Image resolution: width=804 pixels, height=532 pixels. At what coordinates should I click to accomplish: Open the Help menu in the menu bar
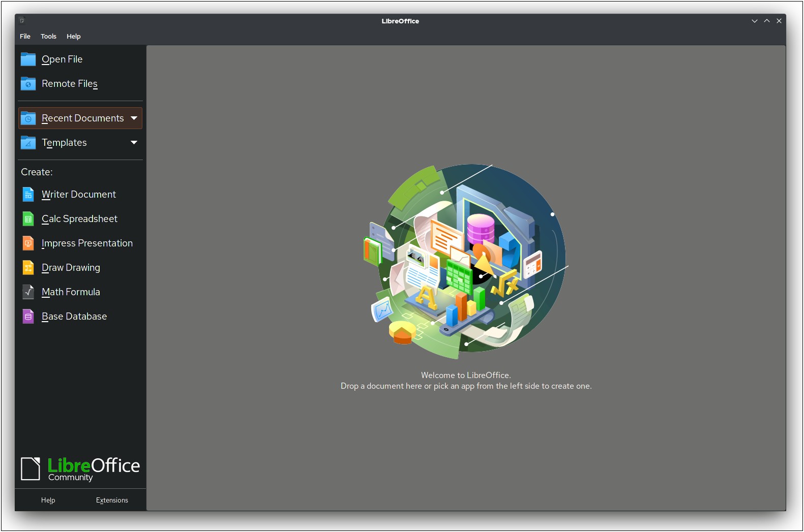(73, 37)
